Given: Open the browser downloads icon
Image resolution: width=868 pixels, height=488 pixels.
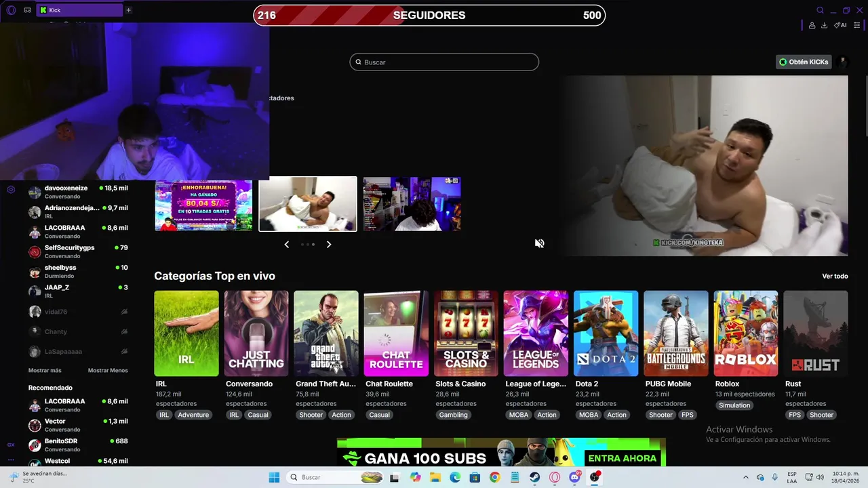Looking at the screenshot, I should 824,25.
